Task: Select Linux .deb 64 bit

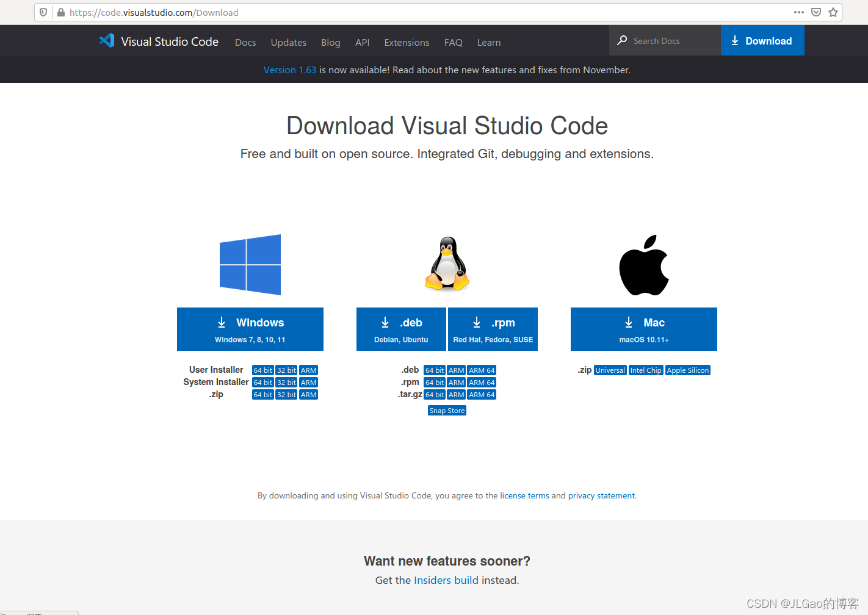Action: [435, 370]
